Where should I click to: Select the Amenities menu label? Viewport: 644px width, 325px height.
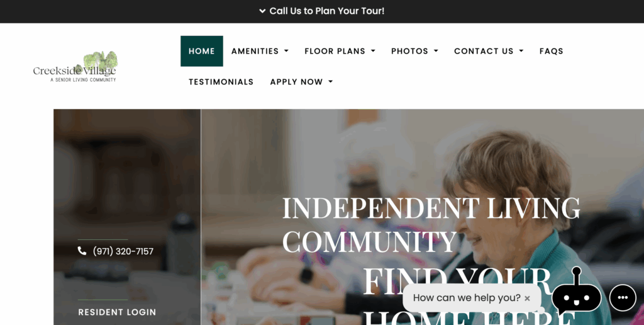(255, 51)
